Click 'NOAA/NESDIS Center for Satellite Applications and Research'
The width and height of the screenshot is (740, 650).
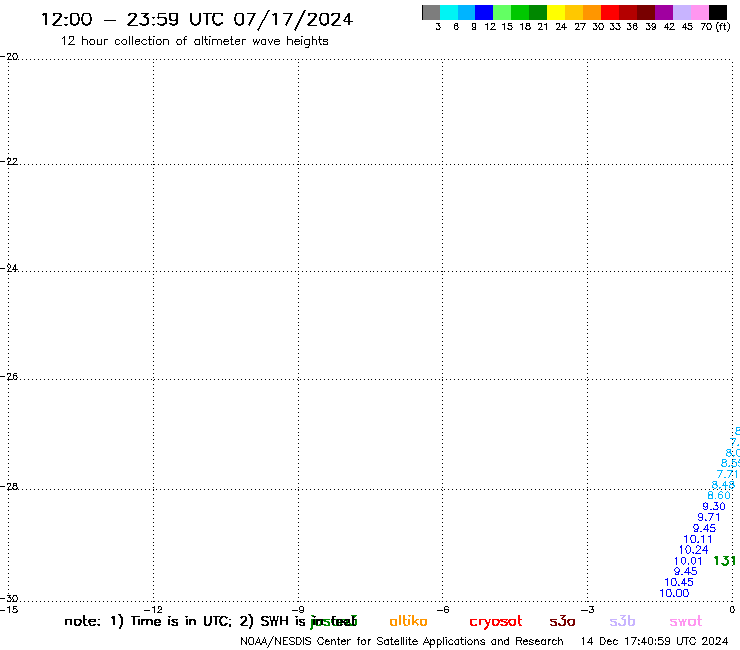402,642
